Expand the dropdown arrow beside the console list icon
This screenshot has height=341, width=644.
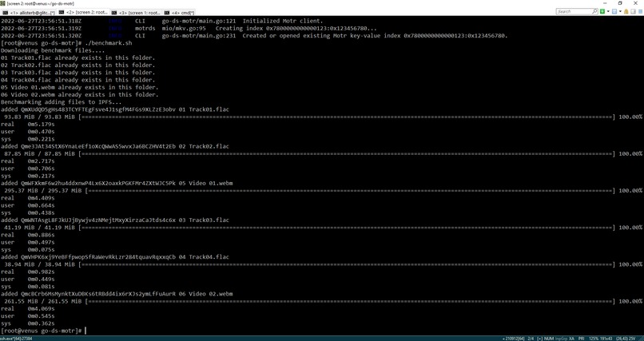tap(620, 11)
